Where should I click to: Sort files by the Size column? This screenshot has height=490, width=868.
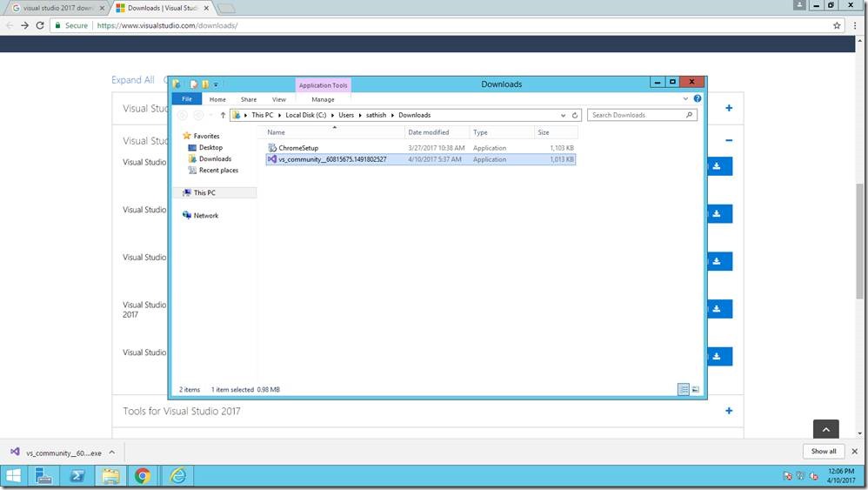point(556,132)
